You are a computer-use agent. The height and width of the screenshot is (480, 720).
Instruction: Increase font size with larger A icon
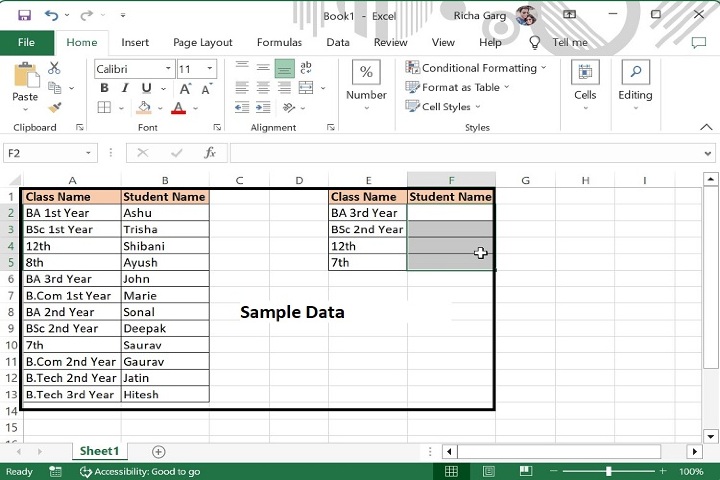pos(185,88)
